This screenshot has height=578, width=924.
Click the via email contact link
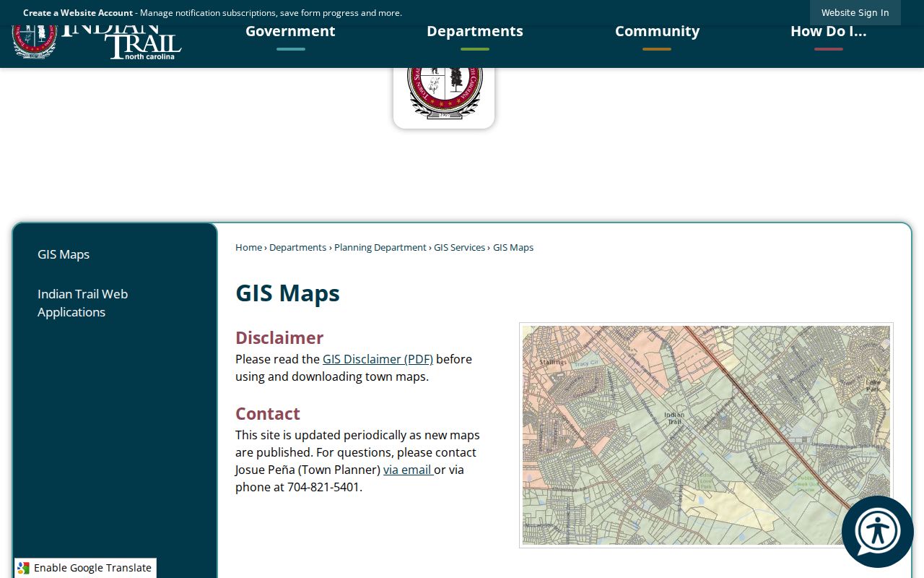(408, 470)
